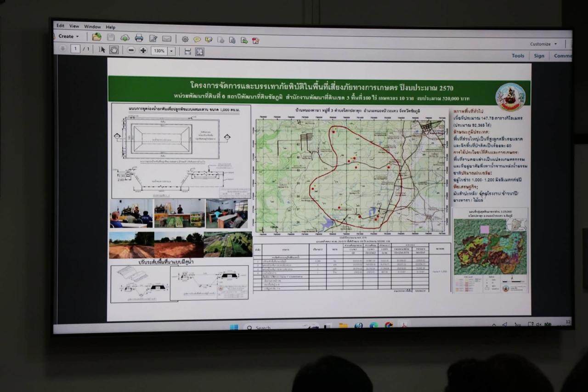Open the Edit menu
The height and width of the screenshot is (392, 588).
point(60,26)
